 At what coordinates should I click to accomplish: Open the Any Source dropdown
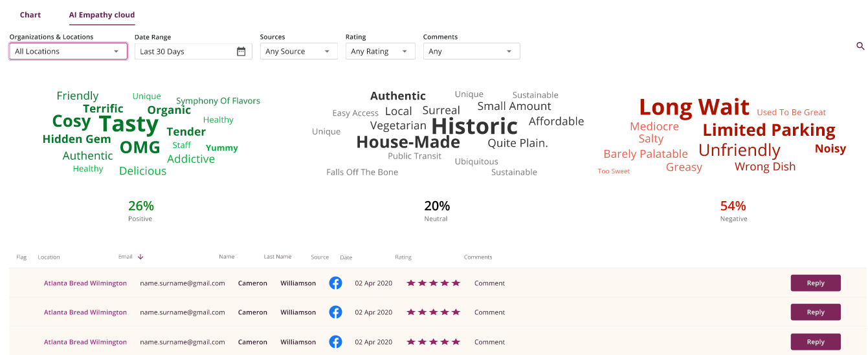pyautogui.click(x=298, y=52)
